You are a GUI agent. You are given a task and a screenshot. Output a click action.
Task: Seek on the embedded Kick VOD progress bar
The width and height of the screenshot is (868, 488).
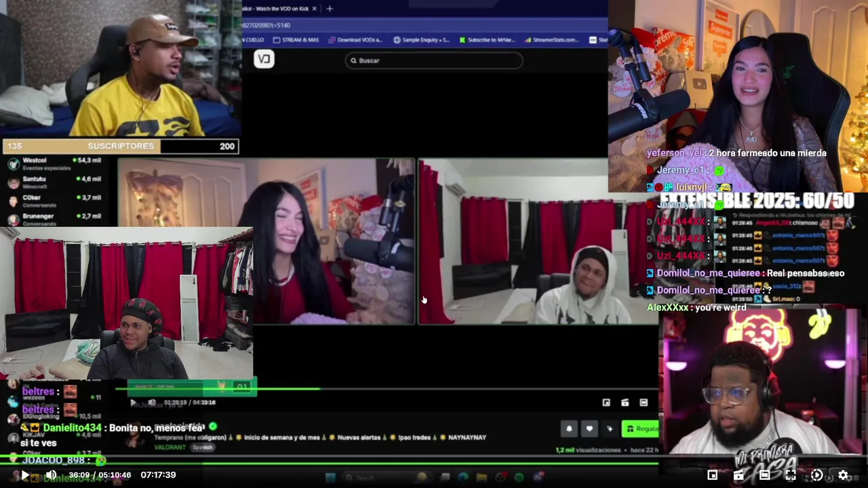point(387,389)
